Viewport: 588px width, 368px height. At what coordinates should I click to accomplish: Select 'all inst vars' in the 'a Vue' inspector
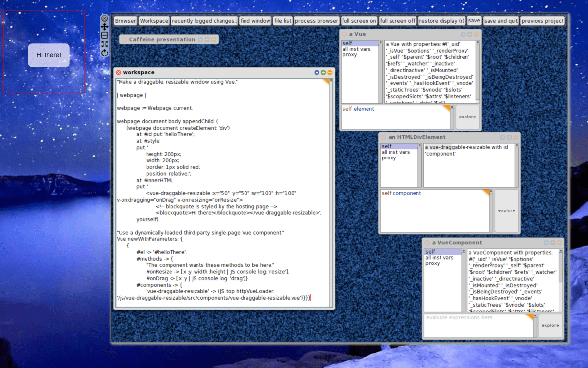coord(356,49)
